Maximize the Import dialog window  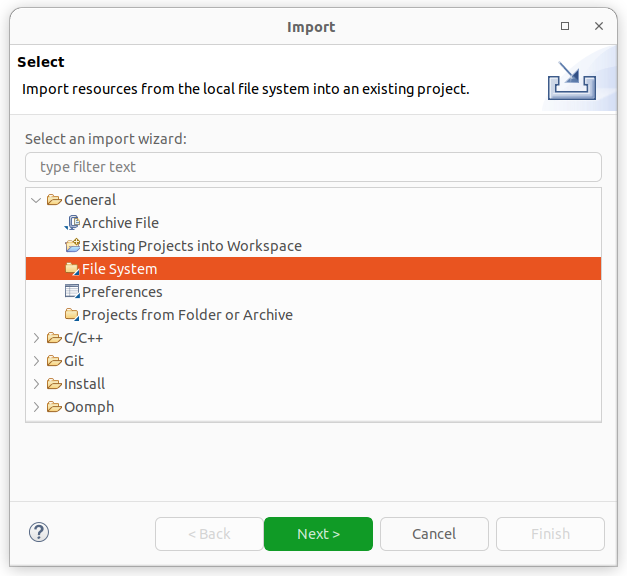click(x=565, y=26)
